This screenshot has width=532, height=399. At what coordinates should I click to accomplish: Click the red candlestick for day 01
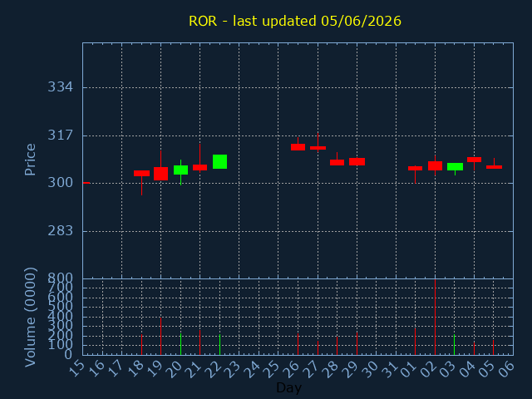tap(416, 168)
